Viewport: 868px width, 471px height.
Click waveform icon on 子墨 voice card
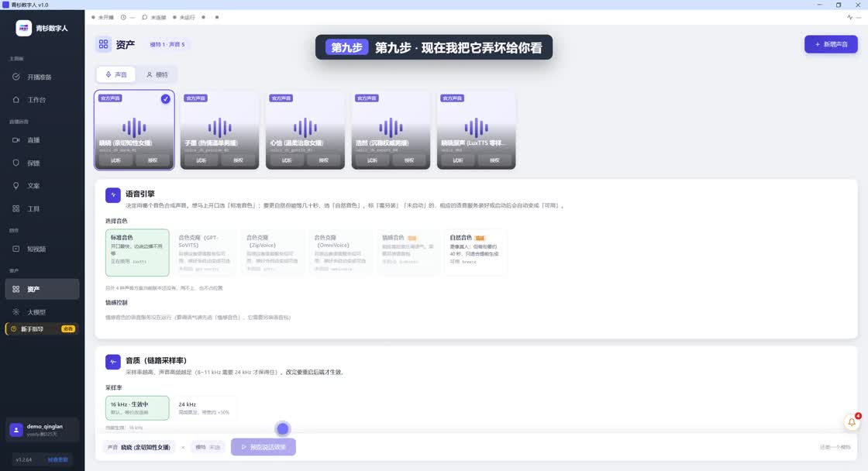click(220, 127)
